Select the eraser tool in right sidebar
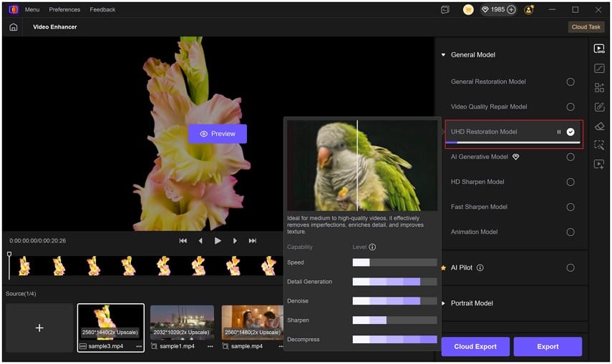Screen dimensions: 612x364 599,127
